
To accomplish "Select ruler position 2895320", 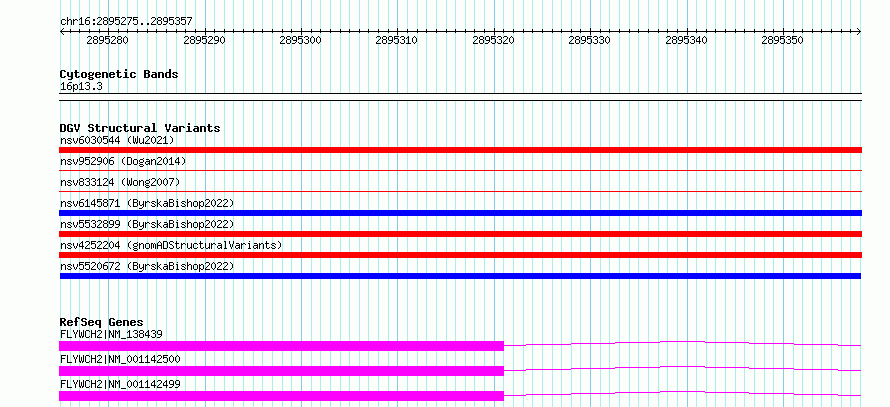I will click(x=493, y=40).
